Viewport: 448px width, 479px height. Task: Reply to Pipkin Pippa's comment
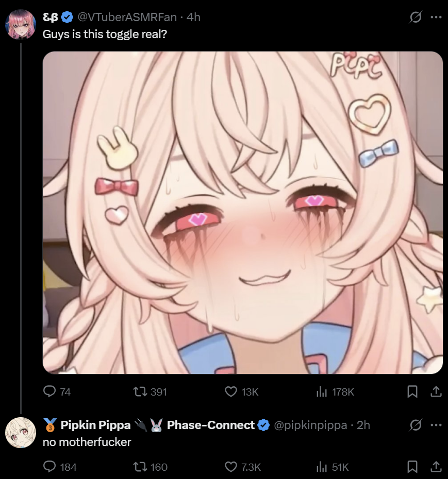[x=60, y=467]
